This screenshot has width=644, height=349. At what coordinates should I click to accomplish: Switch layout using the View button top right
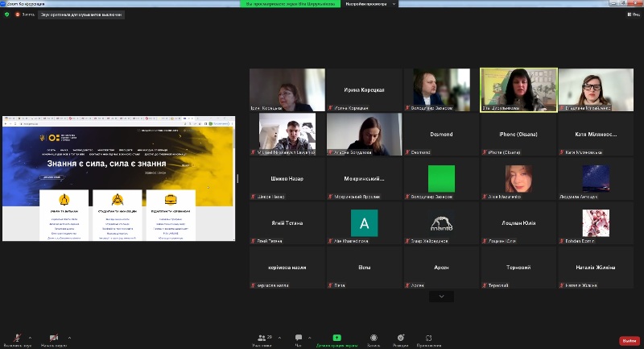(x=632, y=14)
